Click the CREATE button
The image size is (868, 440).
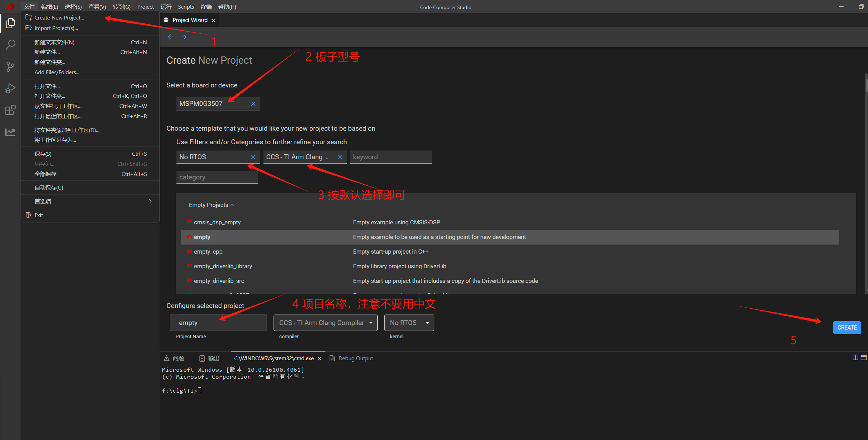point(847,328)
